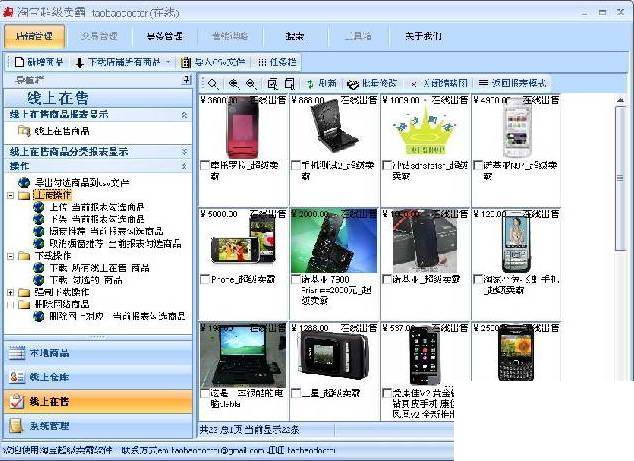Screen dimensions: 634x461
Task: Tick checkbox for 诺基亚 7900 Prism product
Action: click(296, 279)
